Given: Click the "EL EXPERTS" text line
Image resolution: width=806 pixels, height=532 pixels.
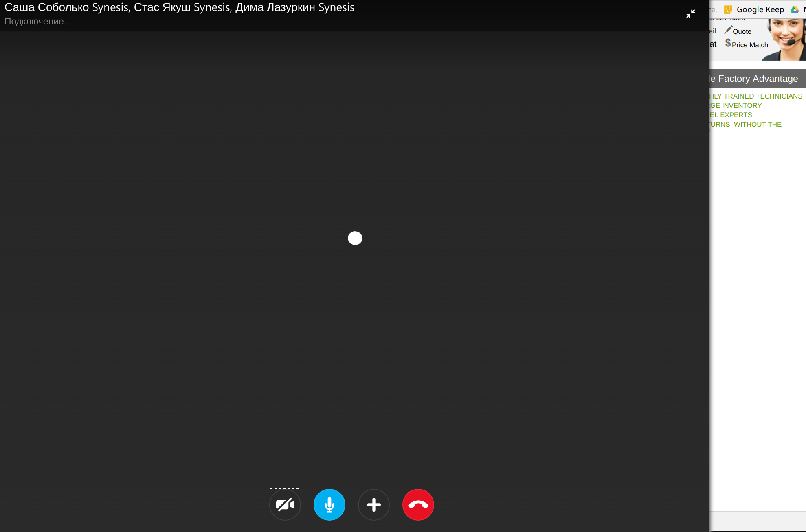Looking at the screenshot, I should pos(731,115).
